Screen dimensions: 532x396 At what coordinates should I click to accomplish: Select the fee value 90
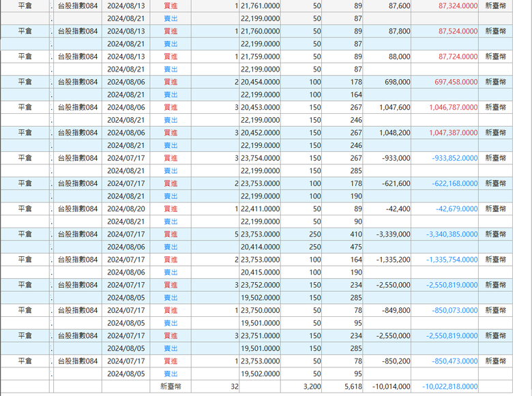[x=358, y=222]
